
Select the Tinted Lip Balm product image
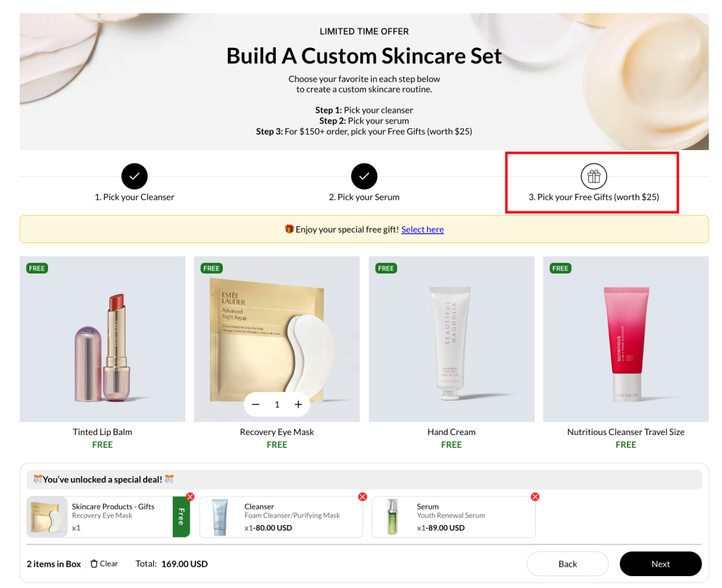(x=102, y=339)
